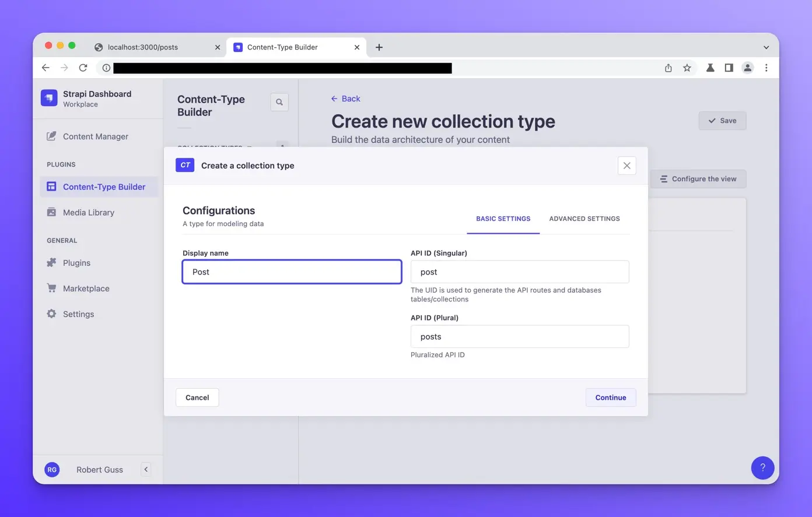Click the Configure the view button
The image size is (812, 517).
point(698,179)
